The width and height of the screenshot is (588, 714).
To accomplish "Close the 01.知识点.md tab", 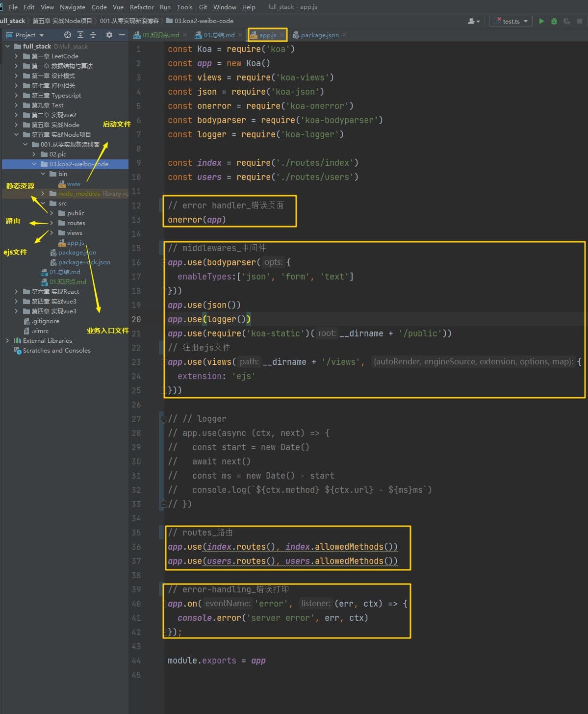I will pyautogui.click(x=185, y=35).
